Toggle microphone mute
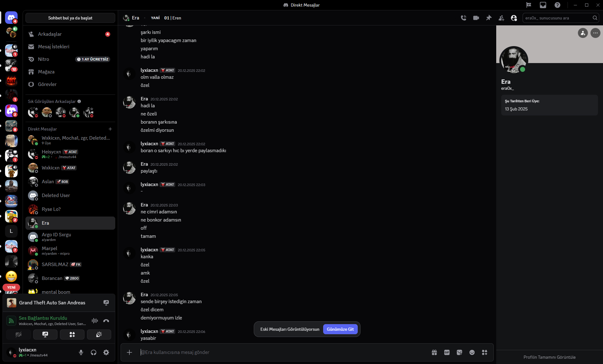 coord(81,352)
